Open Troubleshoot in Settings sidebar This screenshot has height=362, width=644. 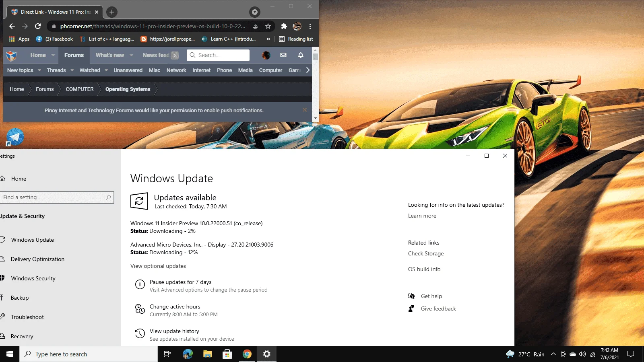tap(27, 317)
